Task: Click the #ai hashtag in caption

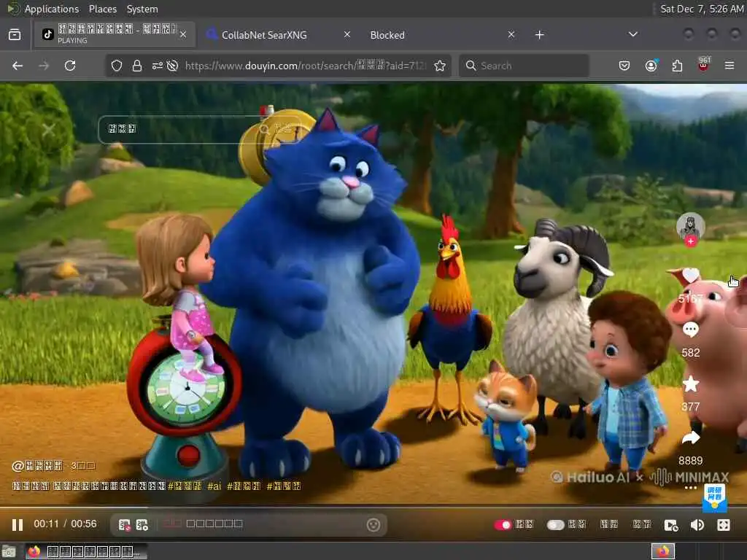Action: (x=214, y=486)
